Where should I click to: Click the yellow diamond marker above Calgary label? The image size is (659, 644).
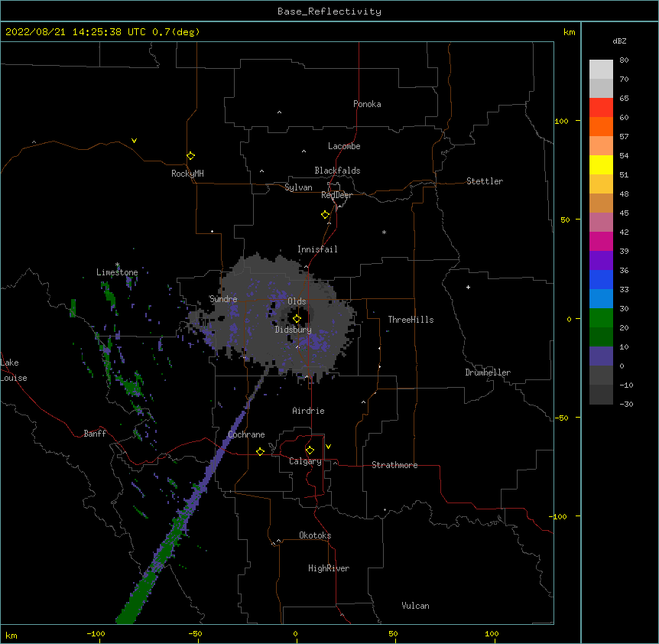310,450
